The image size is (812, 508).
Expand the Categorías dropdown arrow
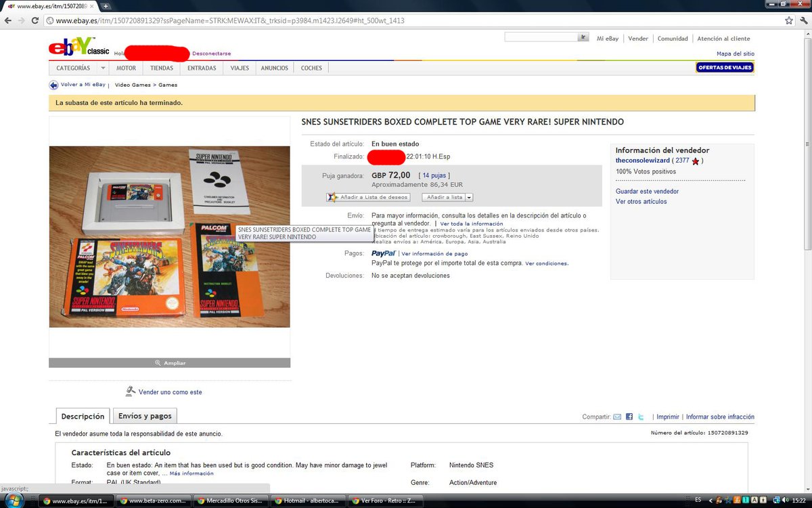click(103, 68)
